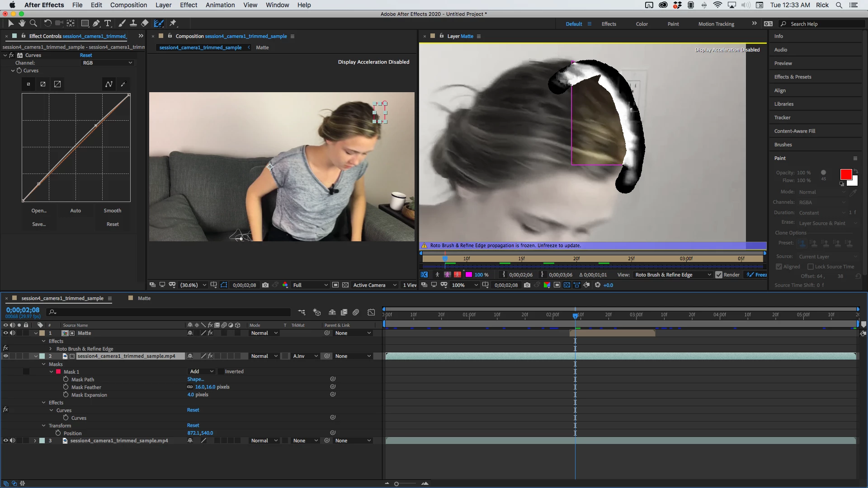Select the Type tool

pos(108,23)
